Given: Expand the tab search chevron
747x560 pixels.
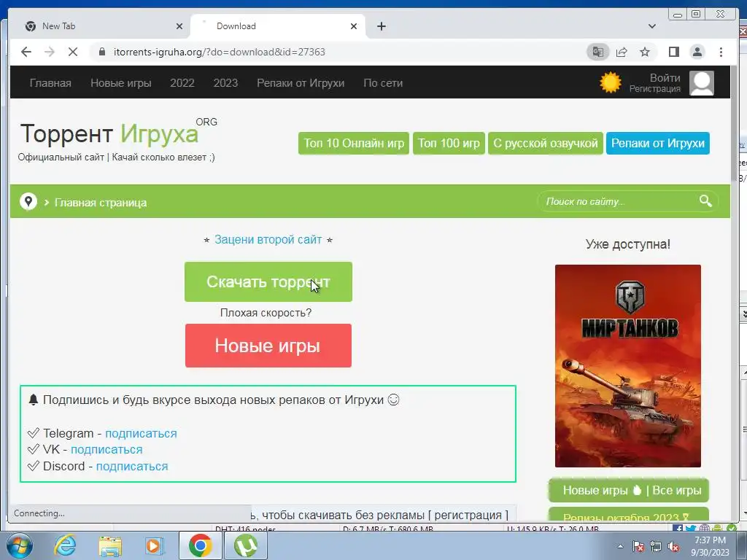Looking at the screenshot, I should pyautogui.click(x=652, y=26).
